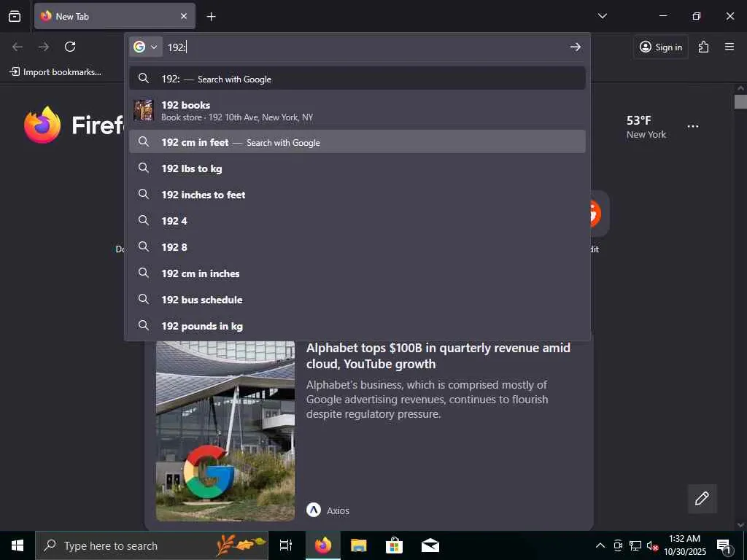This screenshot has width=747, height=560.
Task: Click the network status tray icon
Action: point(635,545)
